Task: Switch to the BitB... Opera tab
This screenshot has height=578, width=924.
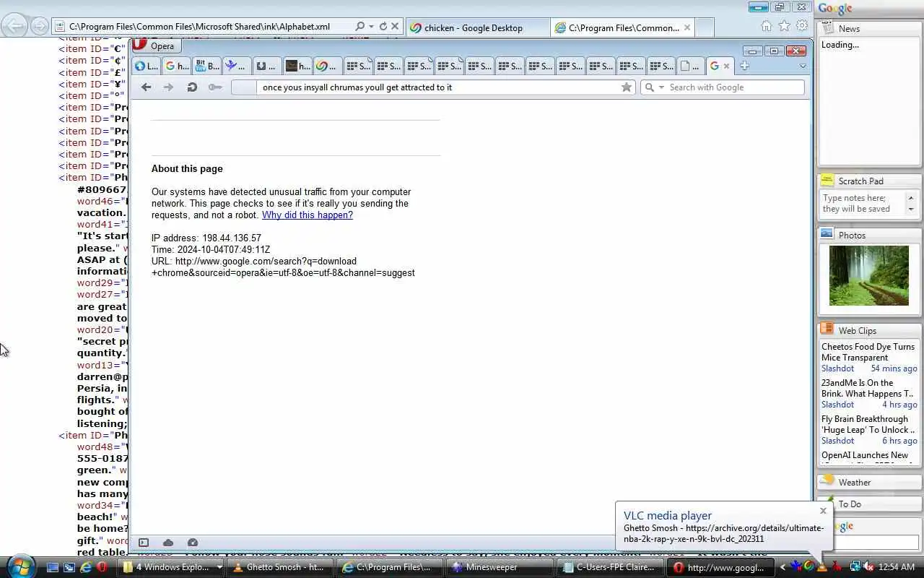Action: click(206, 66)
